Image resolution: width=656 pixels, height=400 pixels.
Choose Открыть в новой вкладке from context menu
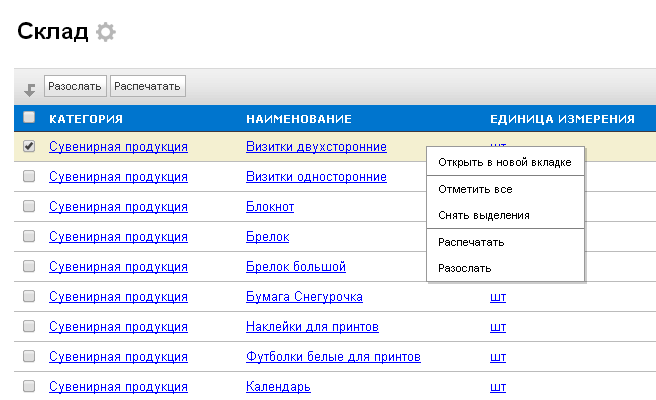click(x=504, y=162)
